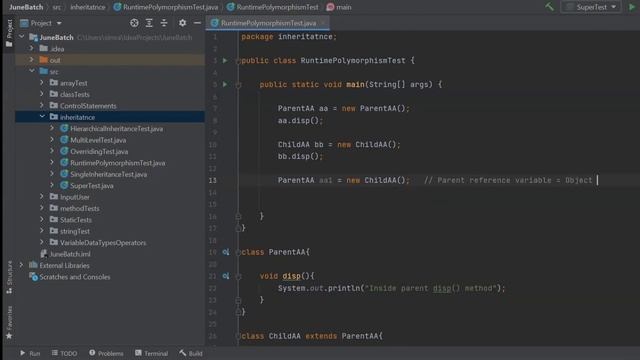Expand the InputUser package

click(x=42, y=197)
